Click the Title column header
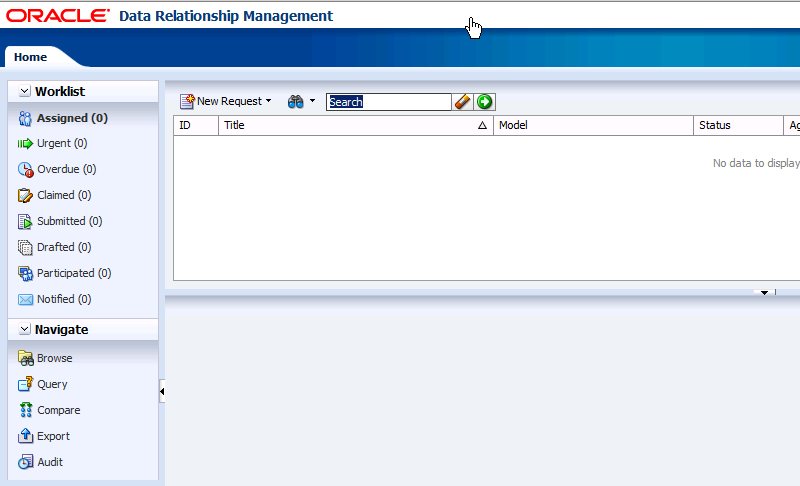The width and height of the screenshot is (800, 486). pos(356,125)
